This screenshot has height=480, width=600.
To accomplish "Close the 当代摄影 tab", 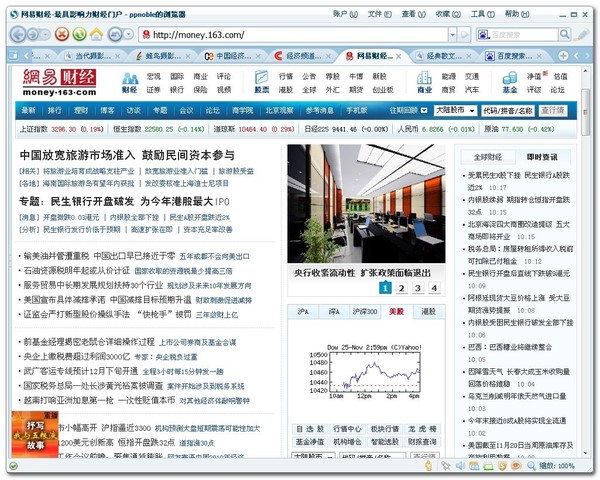I will (118, 56).
